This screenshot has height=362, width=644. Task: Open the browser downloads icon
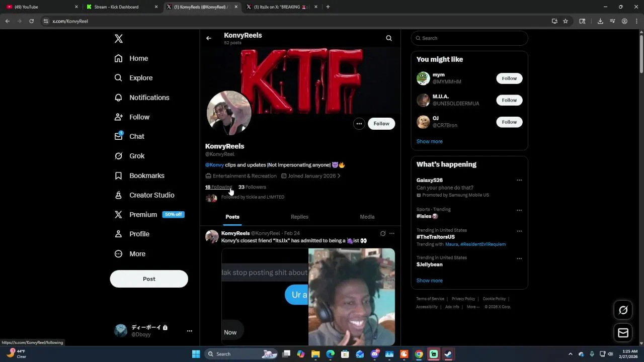pyautogui.click(x=600, y=21)
